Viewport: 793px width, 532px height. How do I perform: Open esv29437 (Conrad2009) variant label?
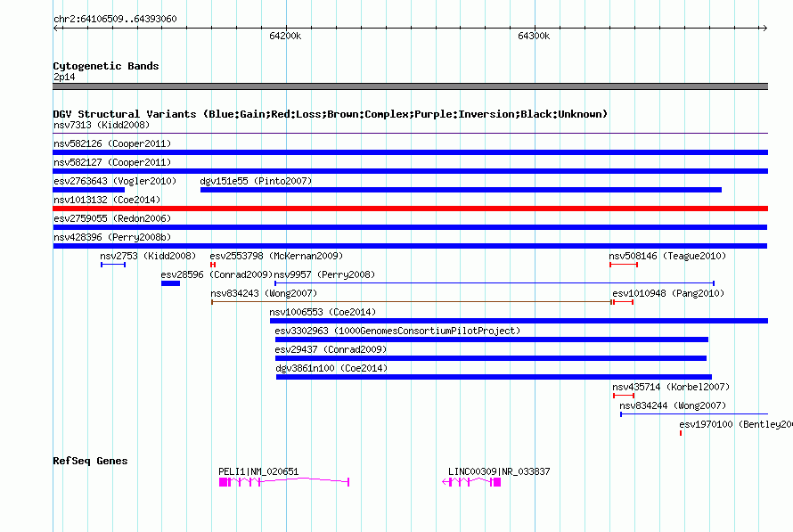(331, 349)
